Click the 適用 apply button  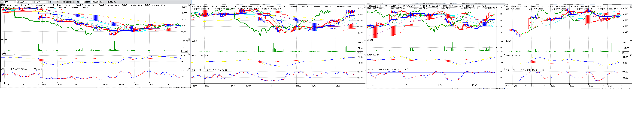[101, 2]
